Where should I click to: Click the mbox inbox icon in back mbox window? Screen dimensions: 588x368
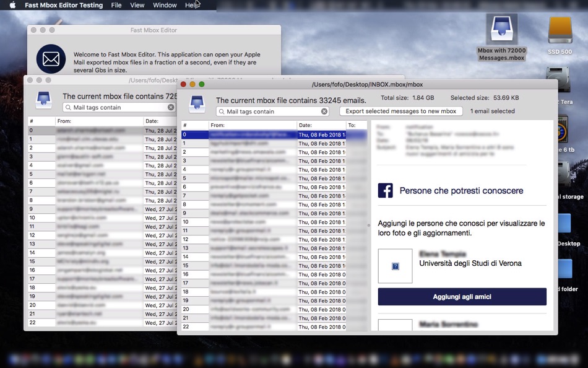(43, 100)
